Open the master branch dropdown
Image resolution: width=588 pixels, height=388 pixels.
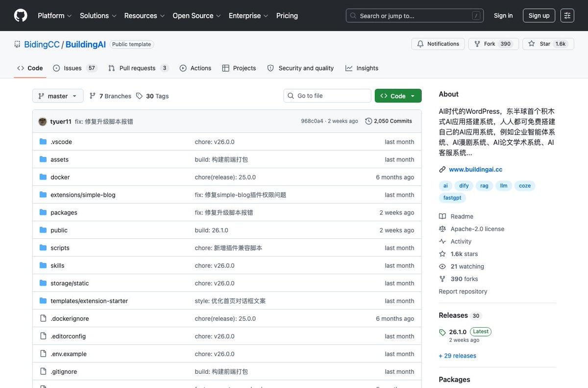[58, 96]
